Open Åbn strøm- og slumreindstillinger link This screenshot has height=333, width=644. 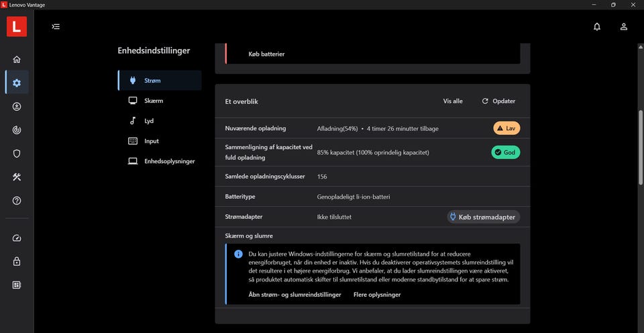[295, 295]
